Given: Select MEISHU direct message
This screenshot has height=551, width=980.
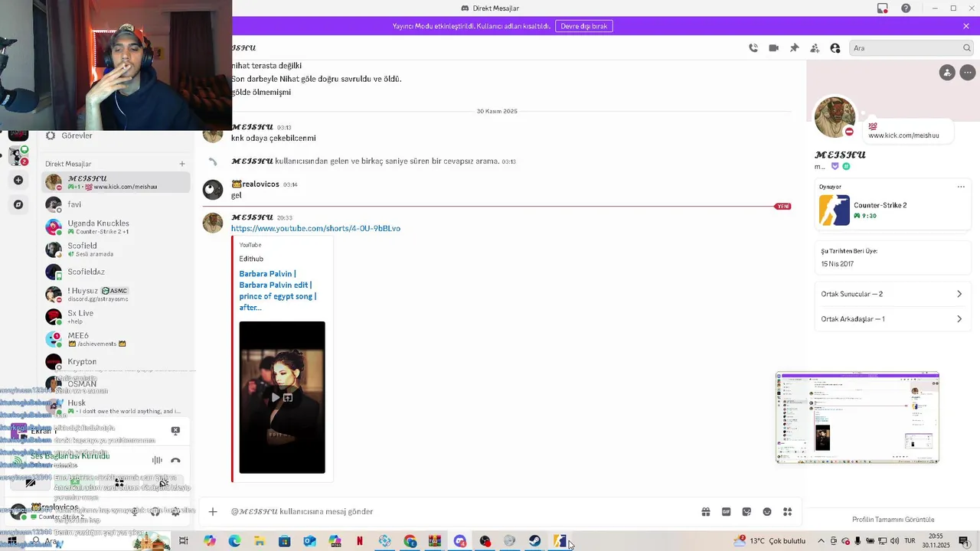Looking at the screenshot, I should coord(116,182).
